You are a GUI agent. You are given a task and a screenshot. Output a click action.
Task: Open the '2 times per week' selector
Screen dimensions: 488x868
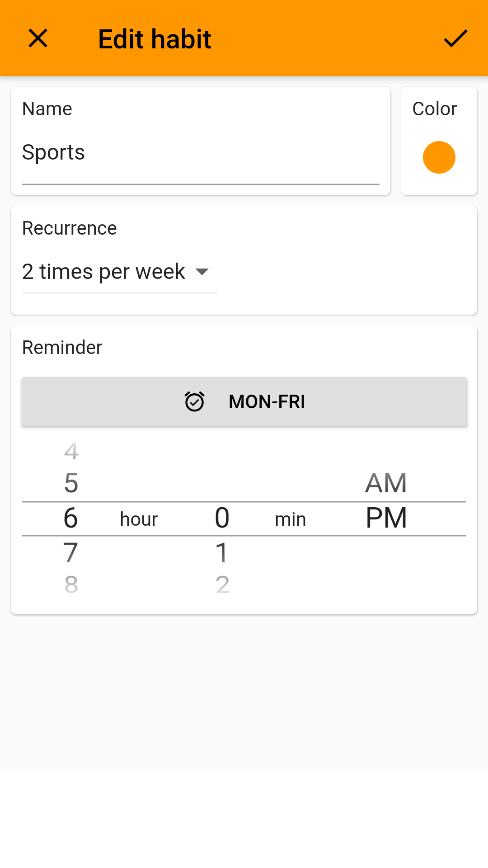point(104,272)
